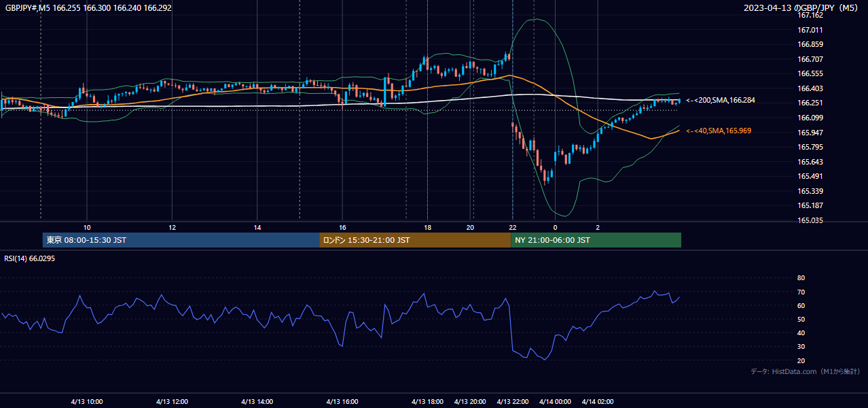Viewport: 868px width, 408px height.
Task: Click the '4/13 18:00' bottom date label
Action: (427, 401)
